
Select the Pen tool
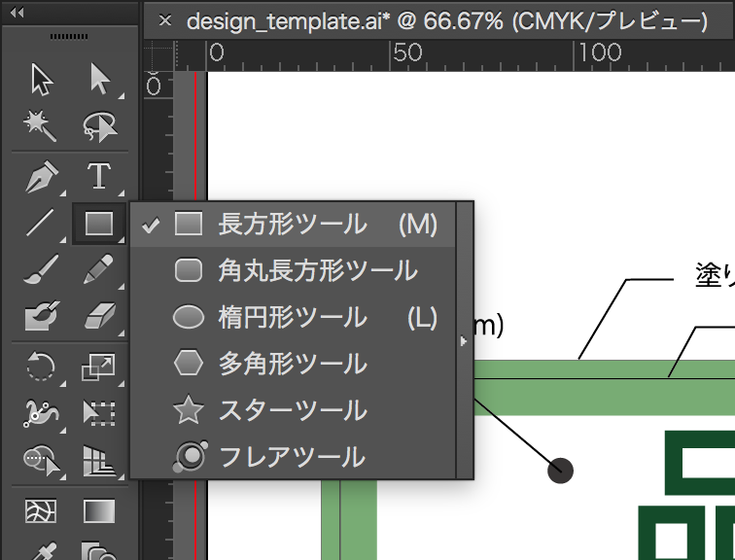click(x=41, y=177)
